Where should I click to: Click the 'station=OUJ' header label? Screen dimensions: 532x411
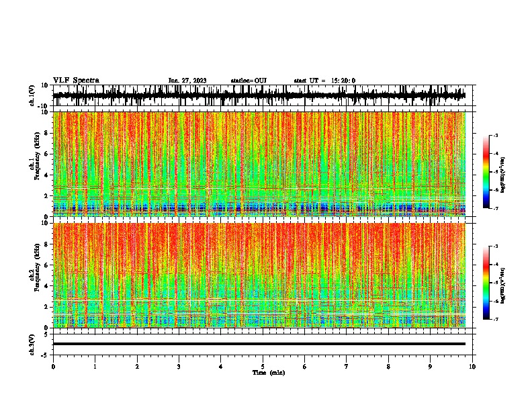pos(249,81)
